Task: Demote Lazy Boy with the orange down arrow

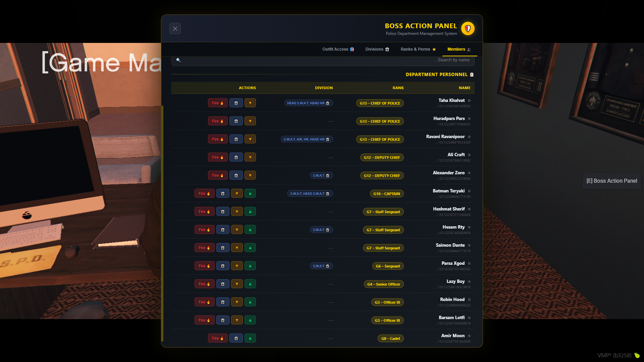Action: (x=237, y=284)
